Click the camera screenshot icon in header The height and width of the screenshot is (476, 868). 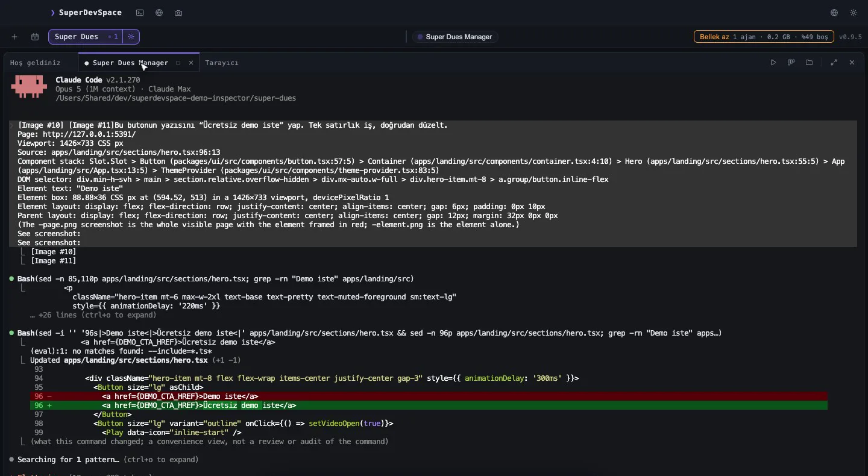(x=178, y=13)
